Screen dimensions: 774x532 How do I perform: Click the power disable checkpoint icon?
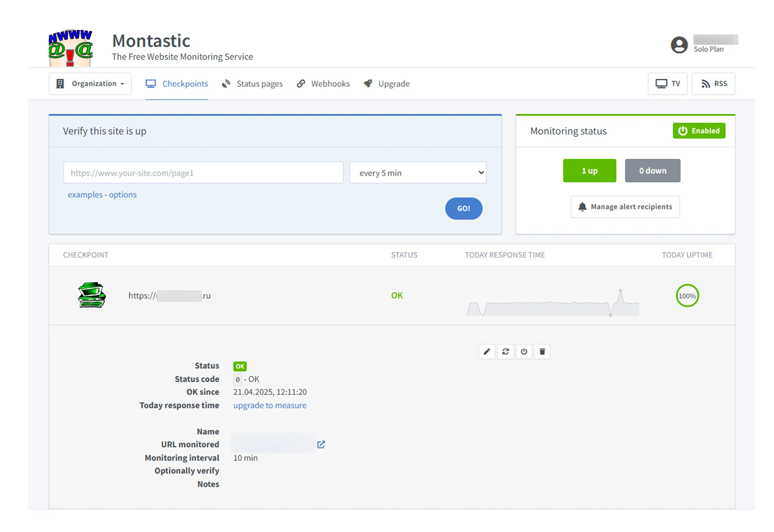(x=524, y=352)
